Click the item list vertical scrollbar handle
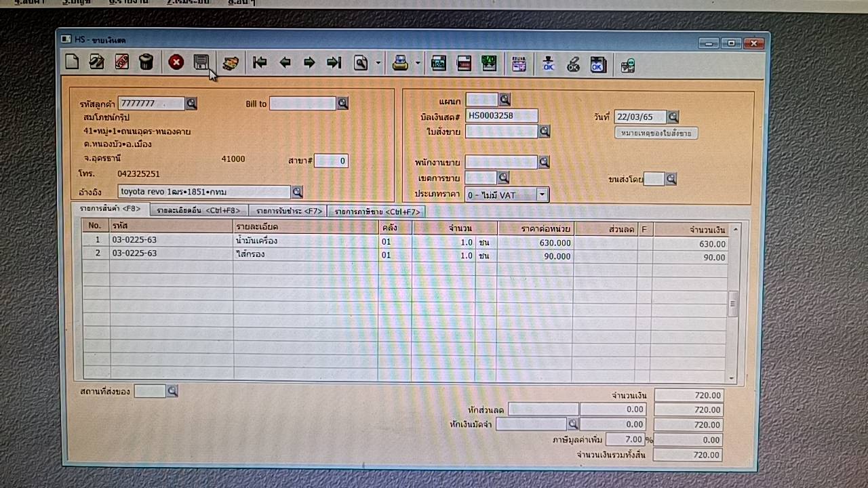 (x=732, y=304)
